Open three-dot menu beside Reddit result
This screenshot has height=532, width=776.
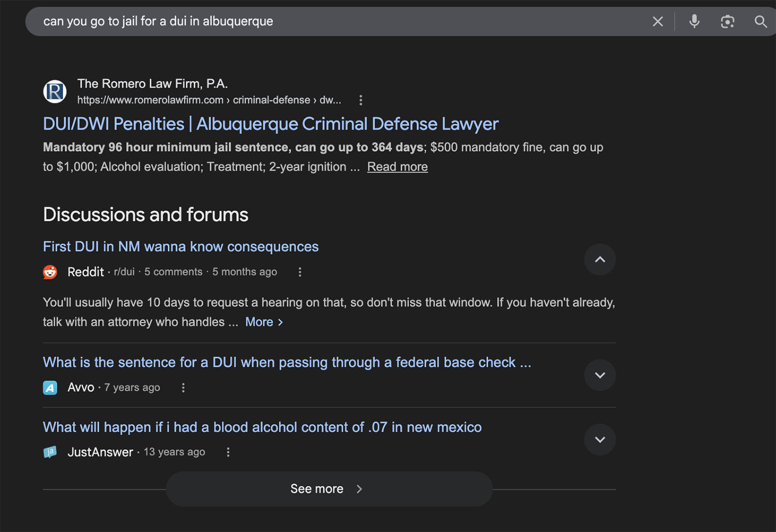[x=300, y=272]
